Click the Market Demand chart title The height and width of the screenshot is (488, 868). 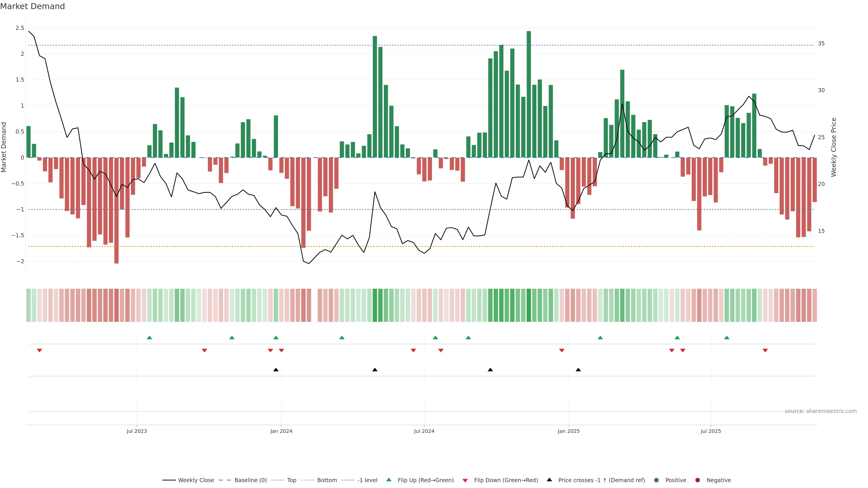(32, 6)
